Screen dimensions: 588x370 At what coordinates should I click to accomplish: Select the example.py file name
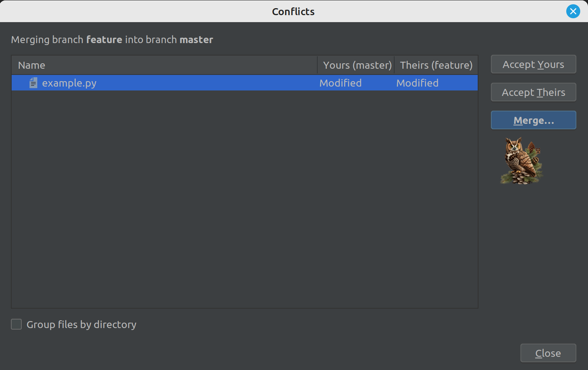click(x=69, y=83)
